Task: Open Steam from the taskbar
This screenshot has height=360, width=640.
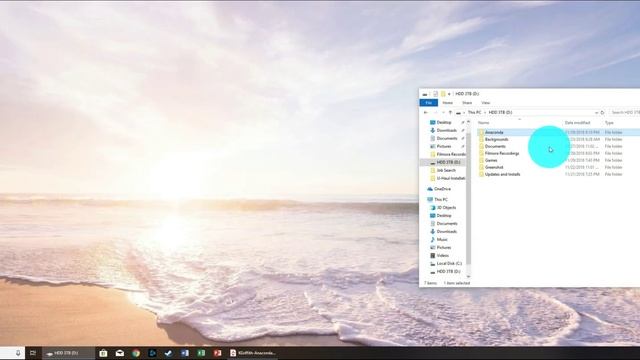Action: [169, 353]
